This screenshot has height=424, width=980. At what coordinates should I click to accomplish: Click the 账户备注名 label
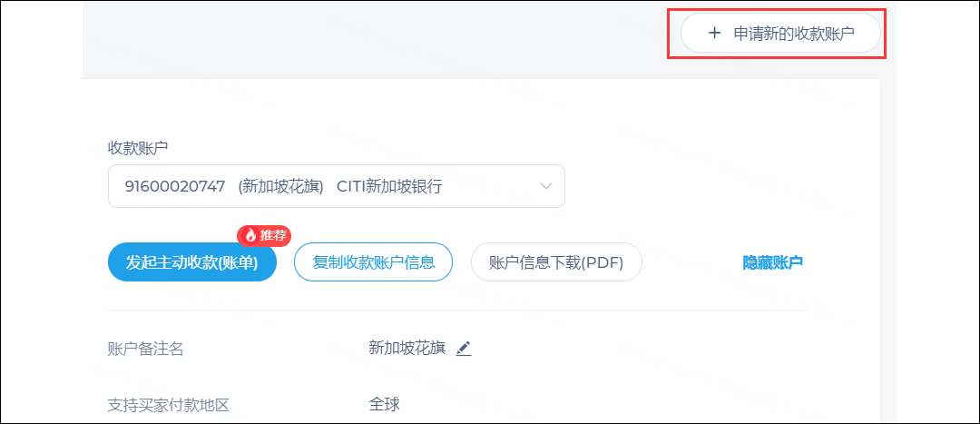point(146,349)
